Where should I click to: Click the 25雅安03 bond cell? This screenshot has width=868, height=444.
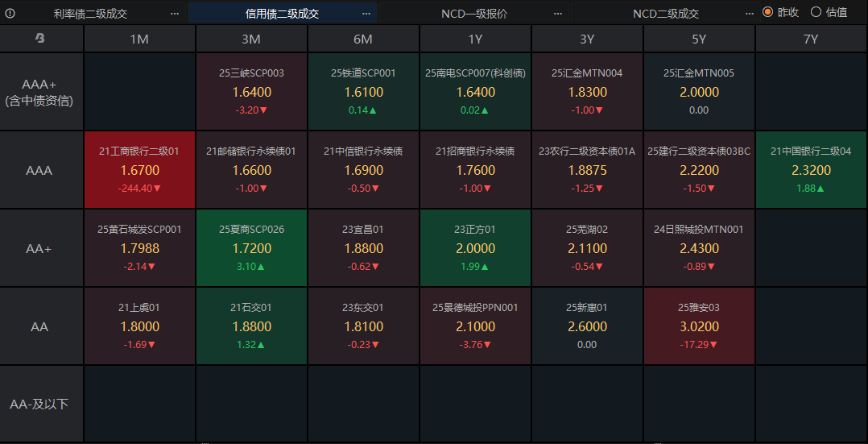coord(699,326)
